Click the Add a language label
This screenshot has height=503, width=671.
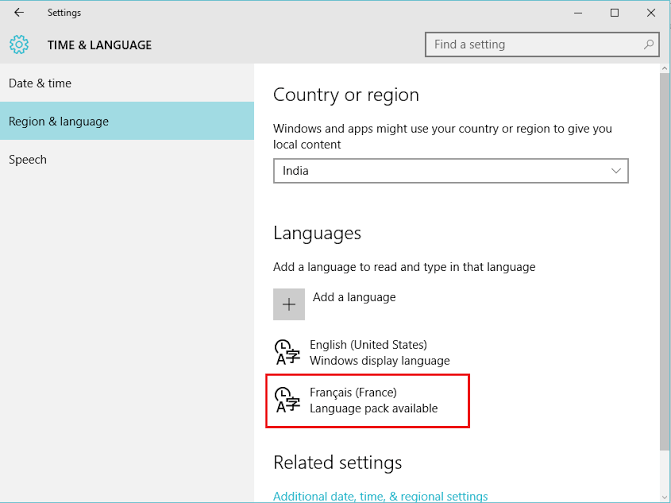(354, 297)
